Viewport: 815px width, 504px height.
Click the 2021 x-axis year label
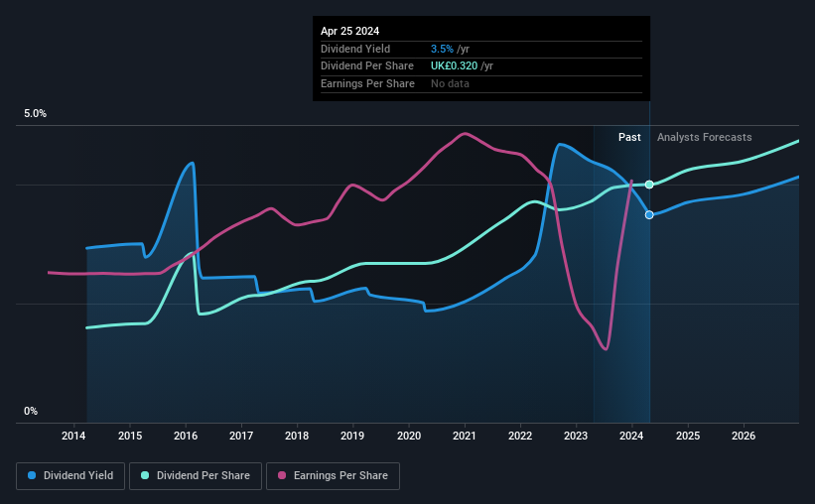tap(465, 436)
